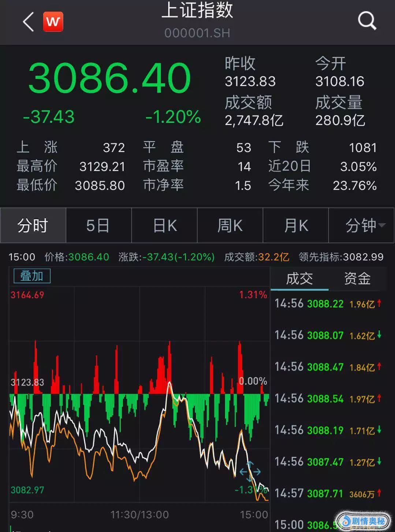Show the 成交 trades list tab
The image size is (395, 532).
pyautogui.click(x=299, y=279)
